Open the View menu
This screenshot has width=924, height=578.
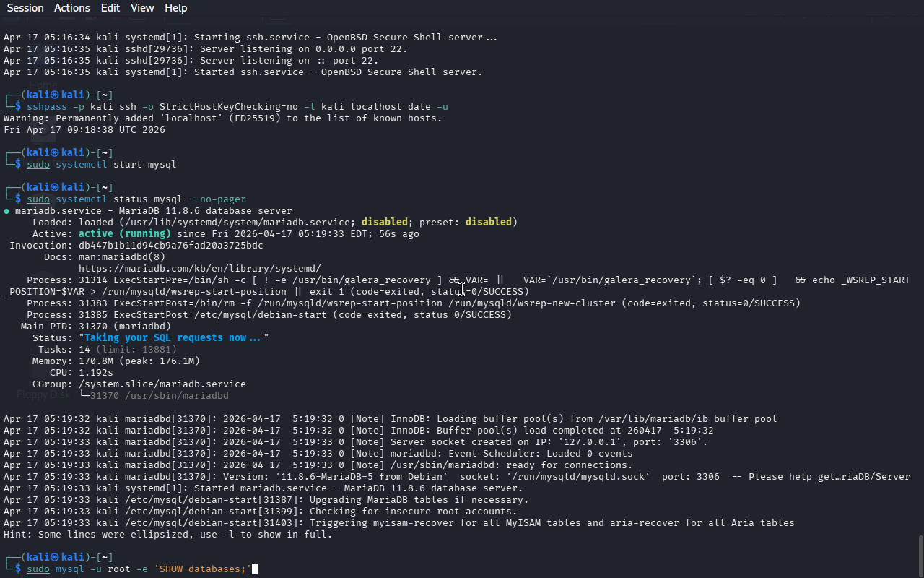tap(142, 8)
